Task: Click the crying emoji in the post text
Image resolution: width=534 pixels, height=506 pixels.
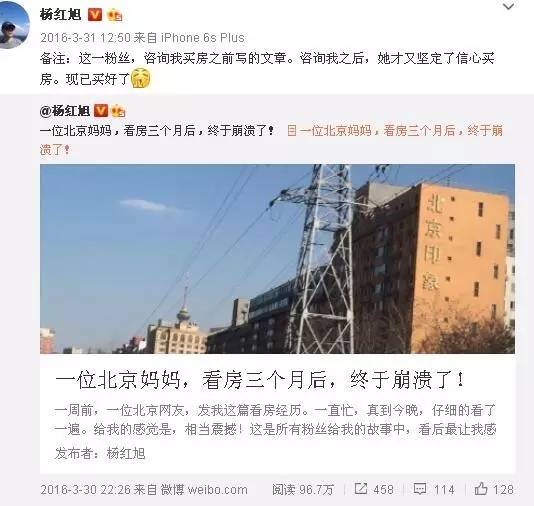Action: coord(141,78)
